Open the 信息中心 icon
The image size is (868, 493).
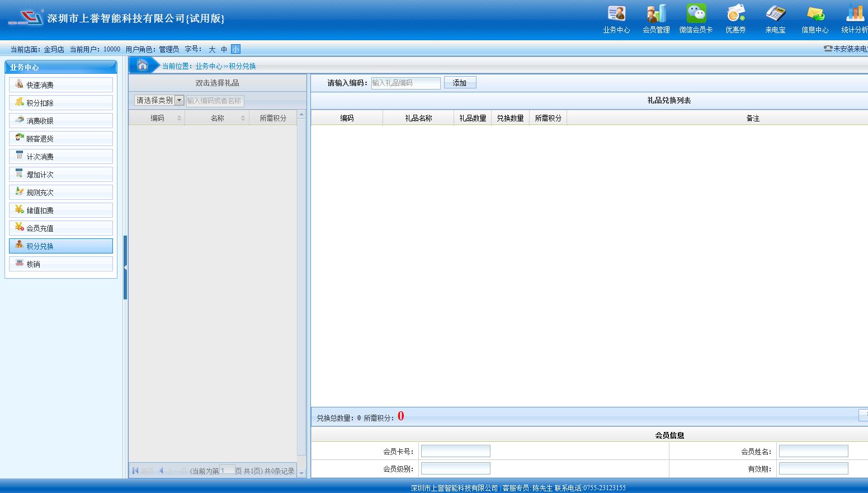pyautogui.click(x=815, y=14)
